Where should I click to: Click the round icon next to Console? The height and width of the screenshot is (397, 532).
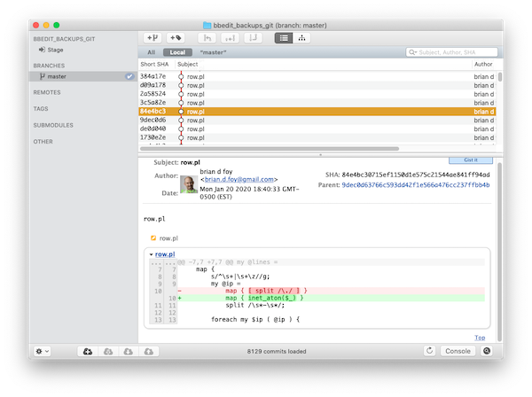point(487,351)
